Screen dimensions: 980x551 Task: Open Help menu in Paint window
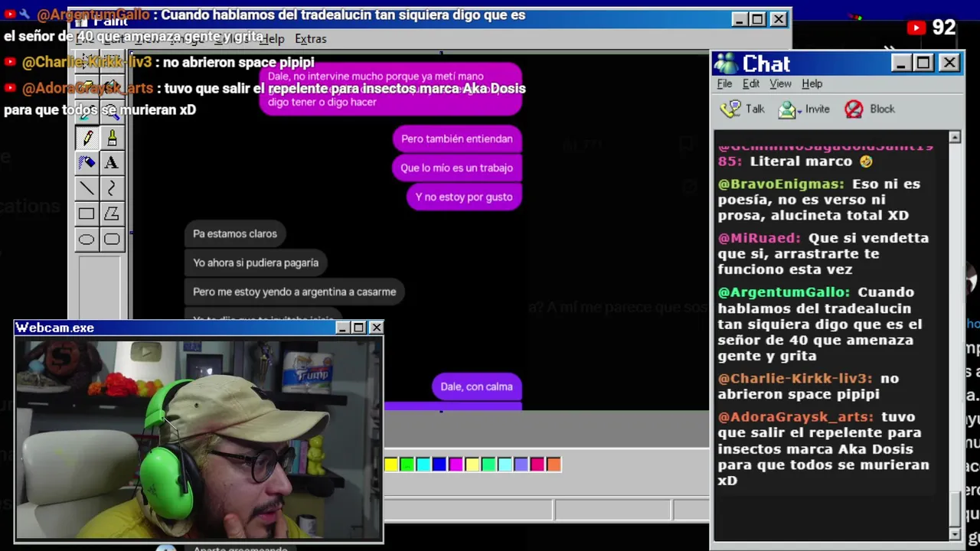pyautogui.click(x=272, y=38)
